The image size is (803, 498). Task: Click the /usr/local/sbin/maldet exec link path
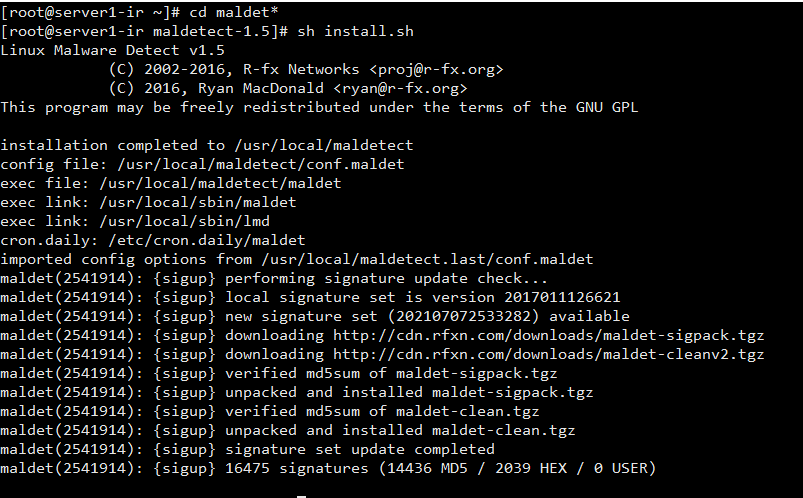point(198,202)
